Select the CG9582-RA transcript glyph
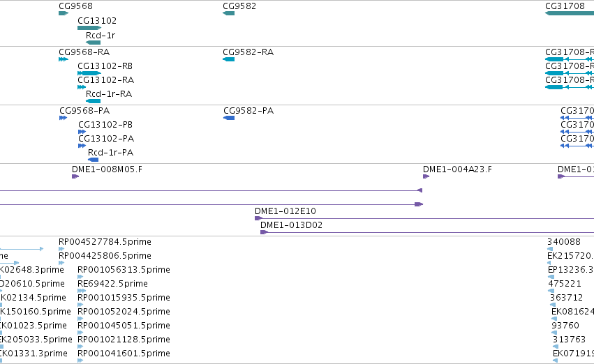Screen dimensions: 594x364 point(228,59)
